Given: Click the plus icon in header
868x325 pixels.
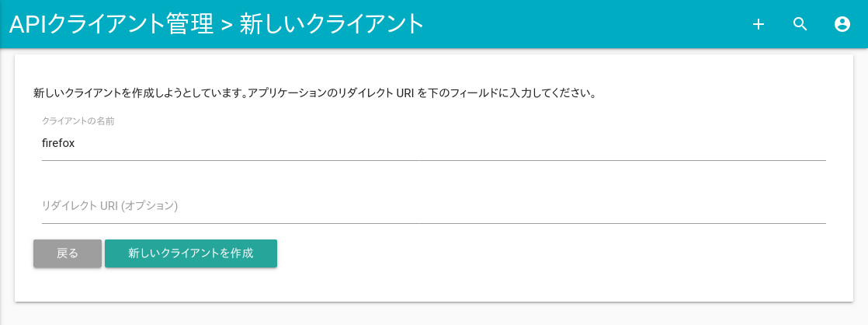Looking at the screenshot, I should [759, 24].
